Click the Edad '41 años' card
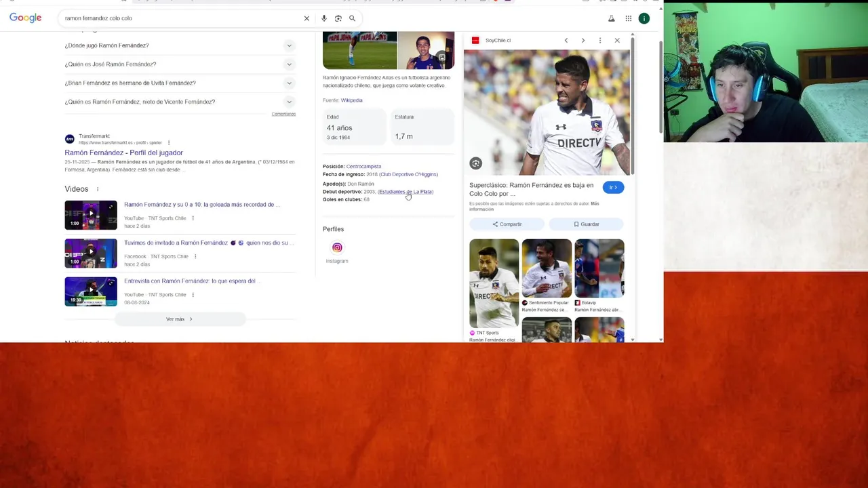The height and width of the screenshot is (488, 868). coord(353,127)
